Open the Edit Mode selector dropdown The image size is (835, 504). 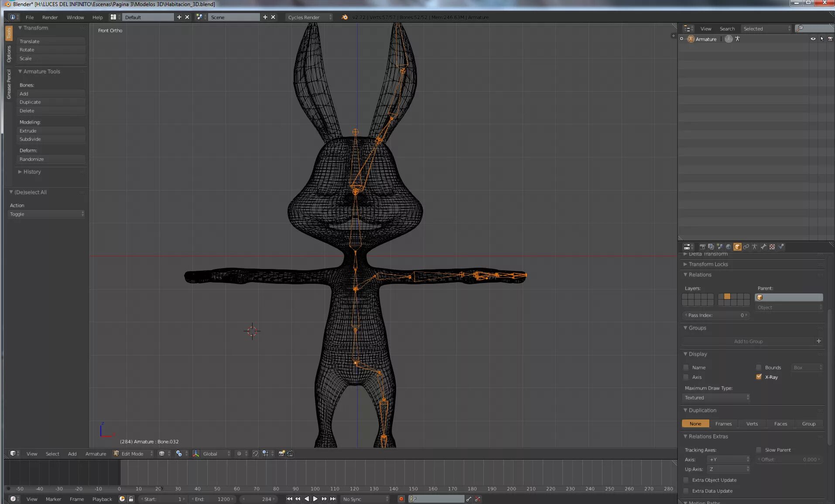133,453
